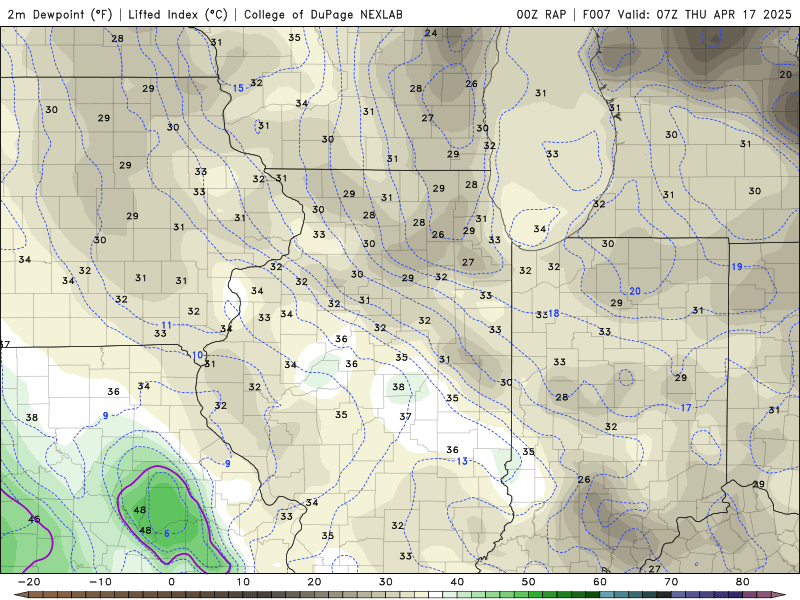Click the blue contour label 10 on the map
Viewport: 800px width, 600px height.
197,355
